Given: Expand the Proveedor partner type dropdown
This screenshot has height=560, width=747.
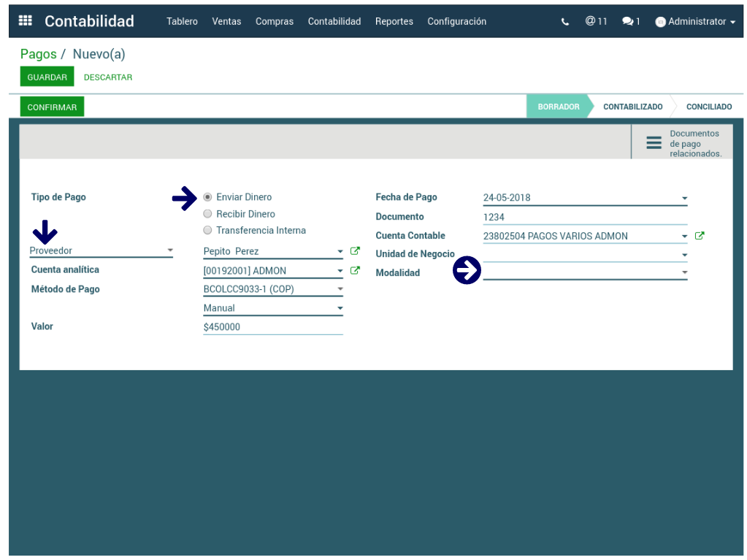Looking at the screenshot, I should click(x=101, y=250).
